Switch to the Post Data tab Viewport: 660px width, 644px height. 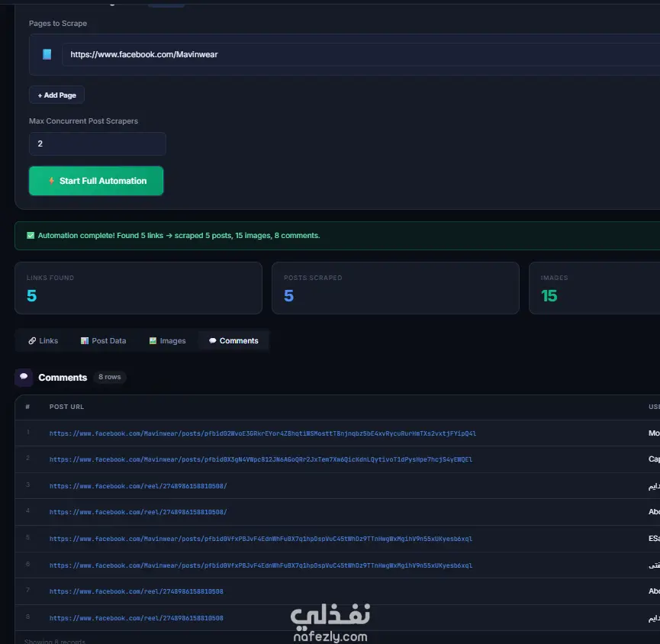click(x=103, y=341)
